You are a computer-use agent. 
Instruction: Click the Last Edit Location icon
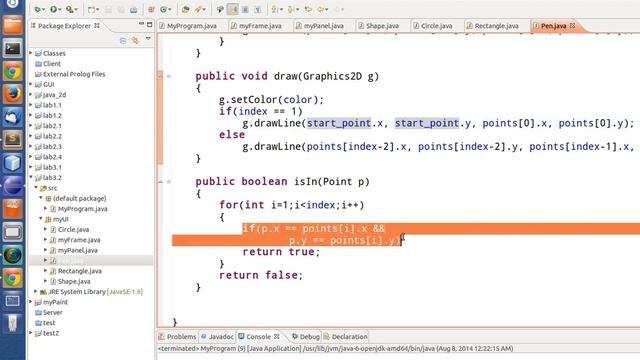pos(308,9)
